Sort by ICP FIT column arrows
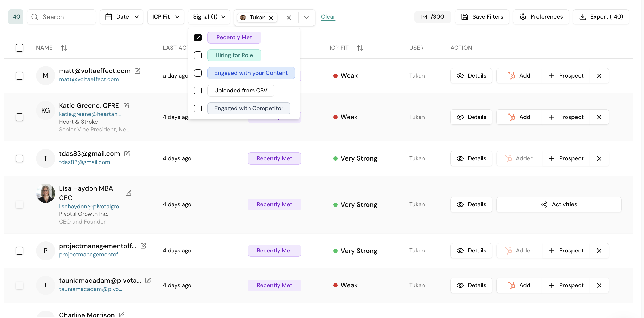Image resolution: width=644 pixels, height=318 pixels. pos(360,48)
